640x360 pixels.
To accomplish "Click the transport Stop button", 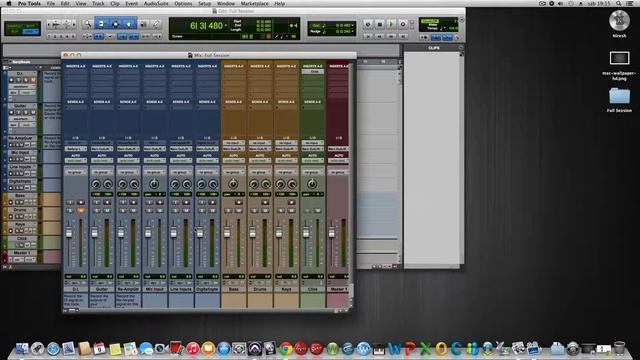I will click(380, 24).
